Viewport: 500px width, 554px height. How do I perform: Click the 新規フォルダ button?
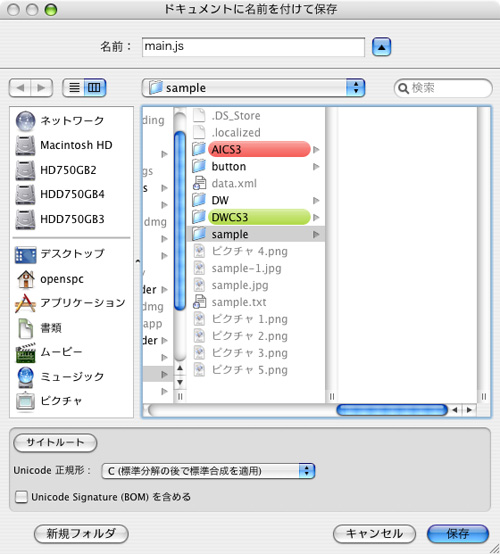81,534
